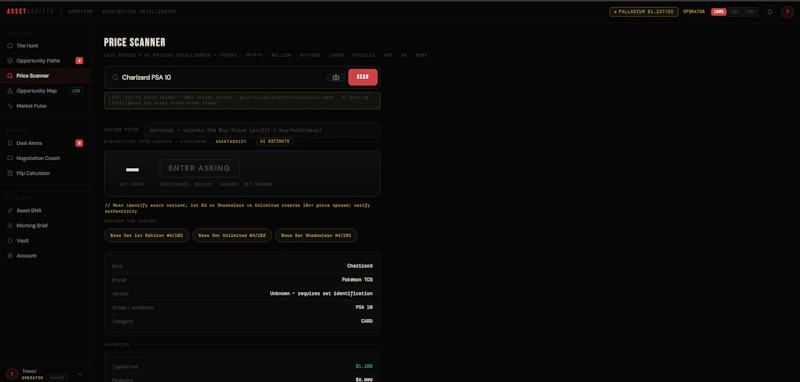The height and width of the screenshot is (382, 800).
Task: Click the 'PSA 10' grade value
Action: (x=364, y=308)
